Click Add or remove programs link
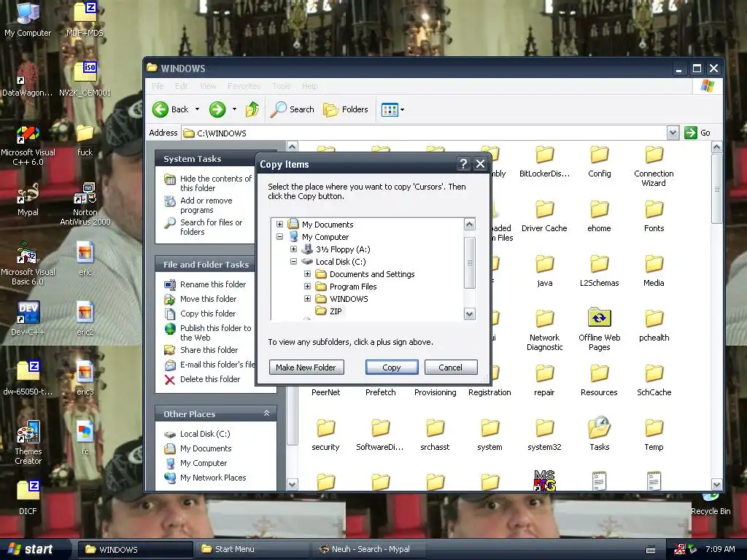Viewport: 747px width, 560px height. coord(206,205)
